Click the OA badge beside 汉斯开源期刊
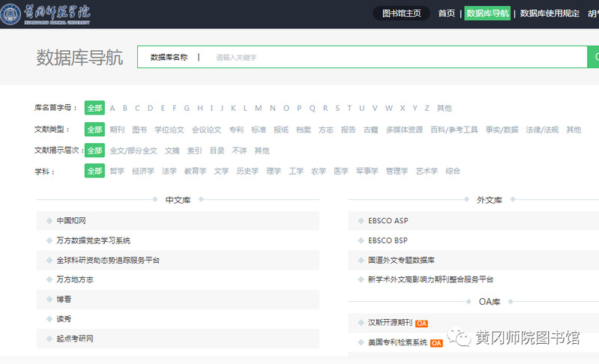Viewport: 599px width, 364px height. pyautogui.click(x=422, y=323)
